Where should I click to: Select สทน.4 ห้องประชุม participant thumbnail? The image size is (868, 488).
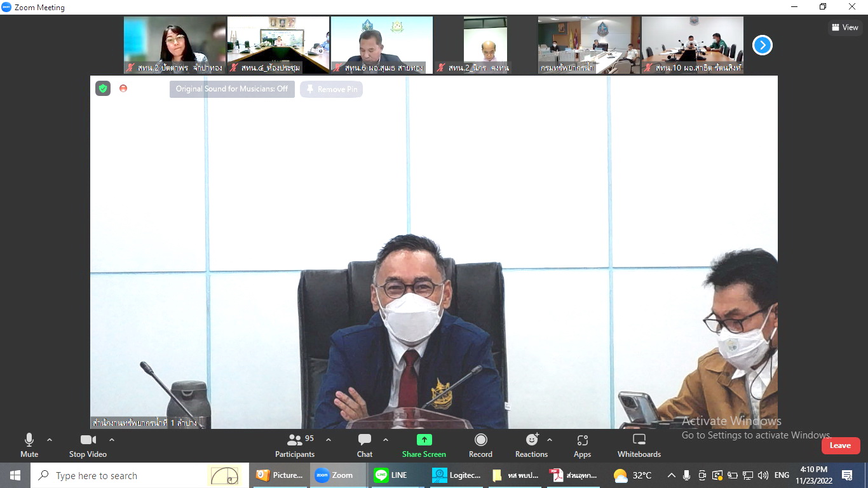[278, 45]
